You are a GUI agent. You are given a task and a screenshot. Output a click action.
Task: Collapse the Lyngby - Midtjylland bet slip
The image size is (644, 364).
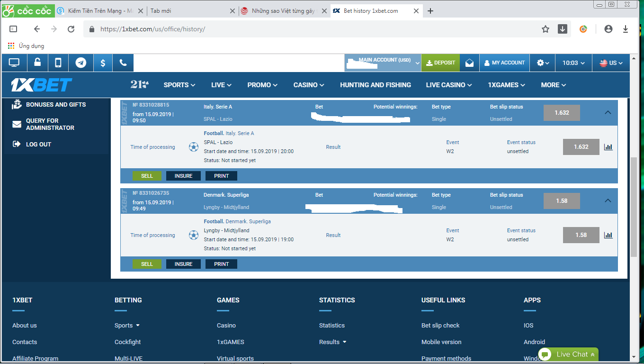coord(608,201)
